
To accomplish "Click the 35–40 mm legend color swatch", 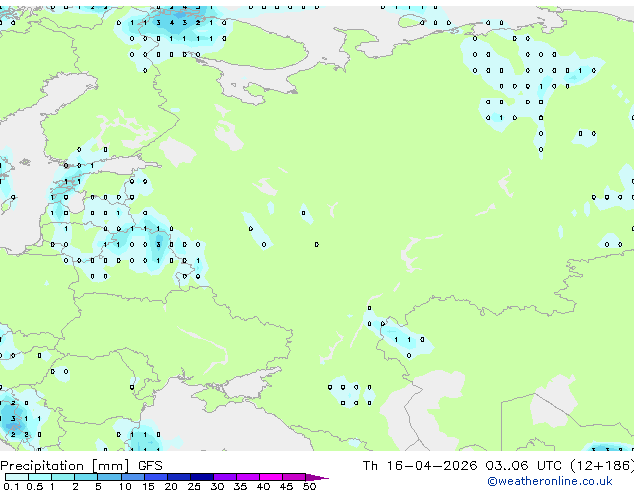I will (248, 477).
